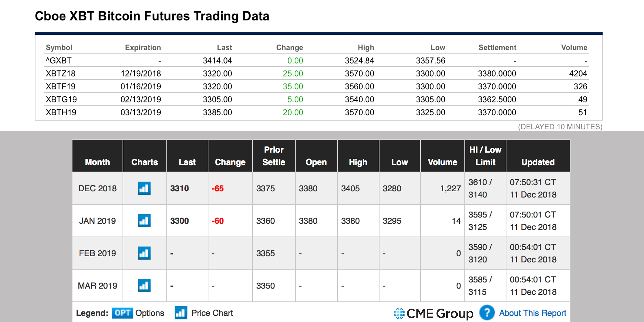The height and width of the screenshot is (322, 644).
Task: Click the XBTF19 futures symbol
Action: coord(61,87)
